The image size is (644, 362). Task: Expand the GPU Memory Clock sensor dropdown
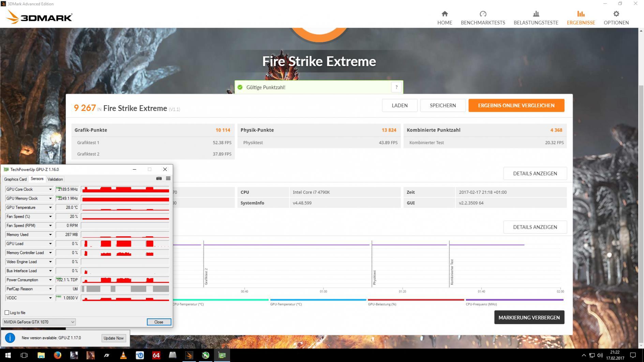[50, 199]
